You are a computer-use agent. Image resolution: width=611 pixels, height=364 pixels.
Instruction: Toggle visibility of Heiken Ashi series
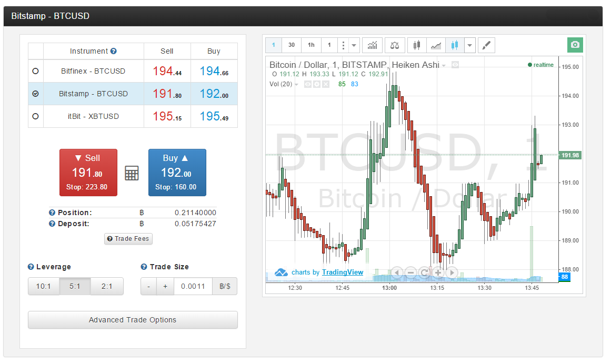pyautogui.click(x=455, y=65)
